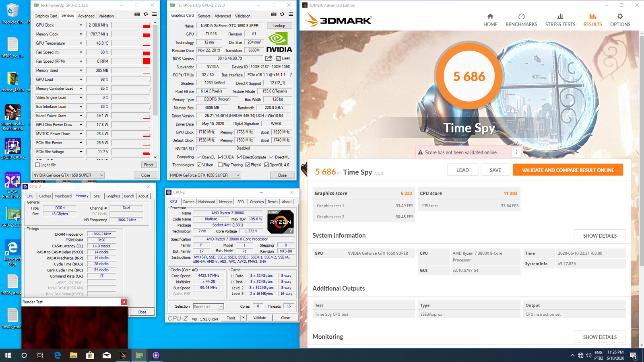Click the refresh icon in GPU-Z Graphics Card window
The image size is (644, 362).
(x=282, y=14)
